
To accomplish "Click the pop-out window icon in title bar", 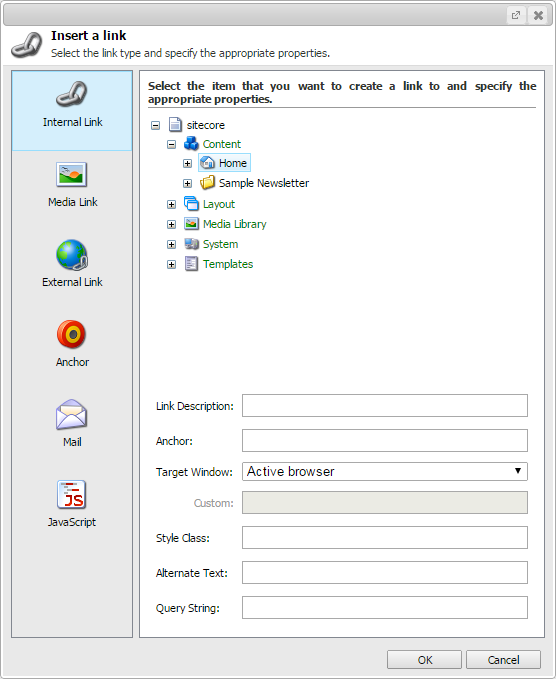I will tap(516, 15).
